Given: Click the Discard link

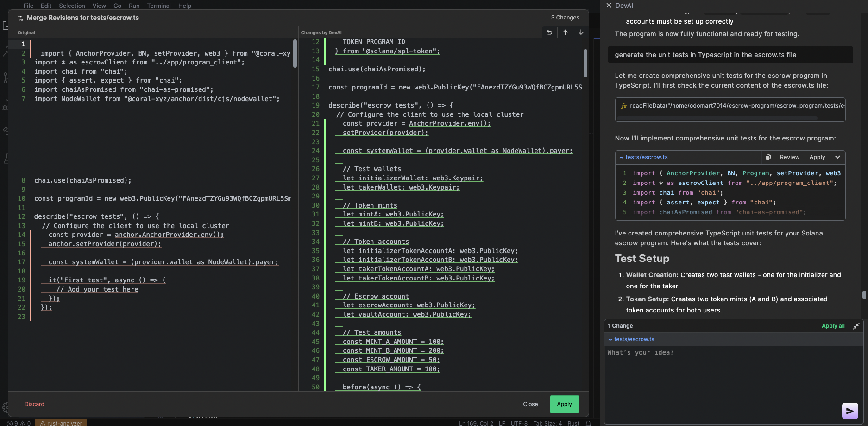Looking at the screenshot, I should 34,404.
